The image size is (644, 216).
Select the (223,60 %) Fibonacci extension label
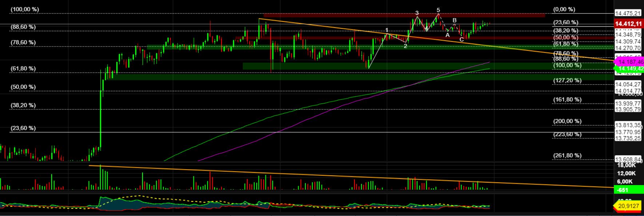point(567,134)
